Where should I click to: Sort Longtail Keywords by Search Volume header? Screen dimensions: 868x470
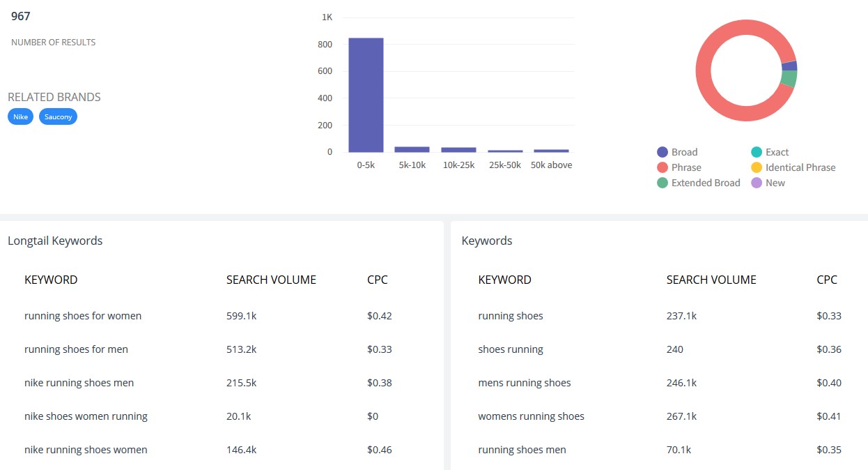click(271, 280)
